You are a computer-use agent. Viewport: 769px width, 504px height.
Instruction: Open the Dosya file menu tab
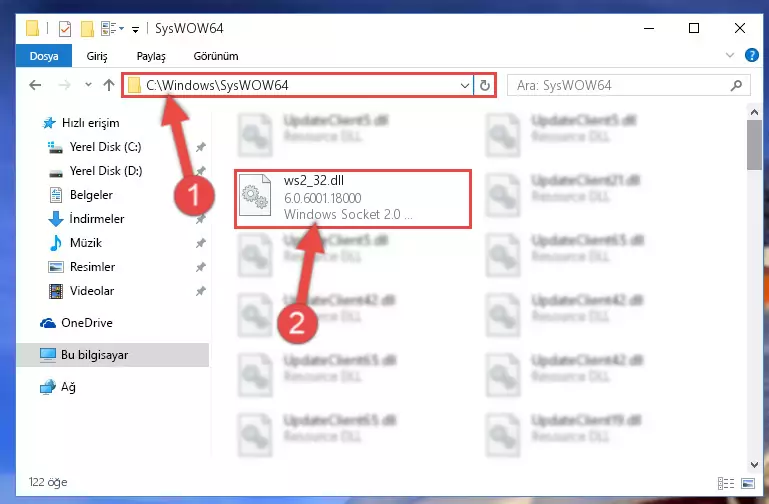[x=44, y=56]
